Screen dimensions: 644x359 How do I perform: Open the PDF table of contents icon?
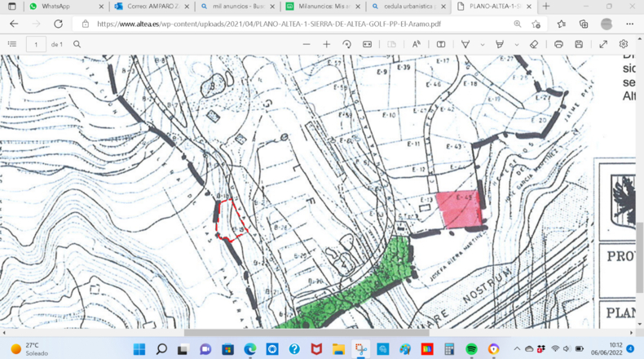click(x=12, y=44)
